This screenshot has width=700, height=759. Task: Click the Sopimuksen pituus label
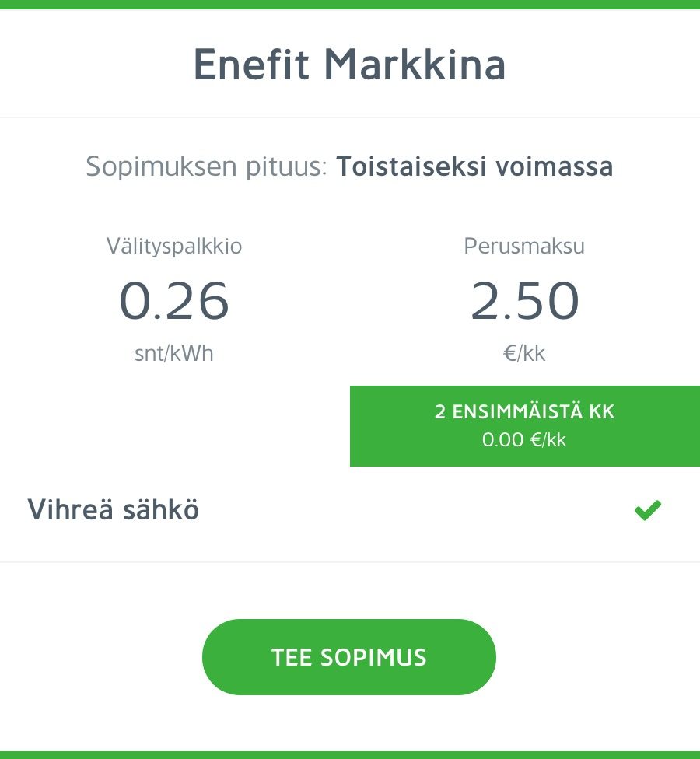pos(206,166)
